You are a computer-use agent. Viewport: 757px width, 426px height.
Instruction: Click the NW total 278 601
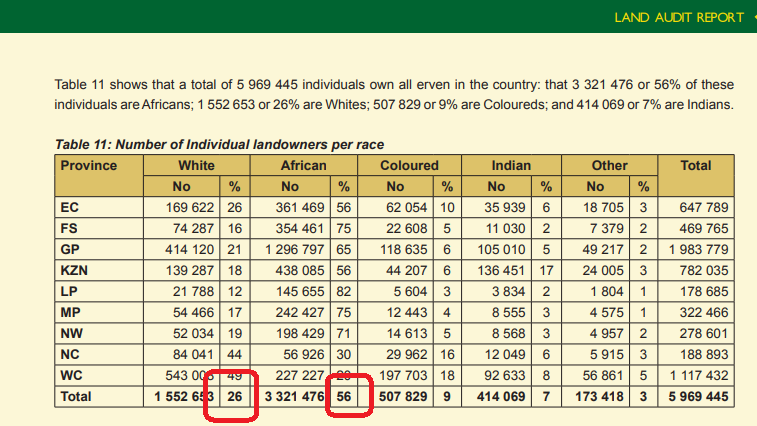[x=704, y=334]
